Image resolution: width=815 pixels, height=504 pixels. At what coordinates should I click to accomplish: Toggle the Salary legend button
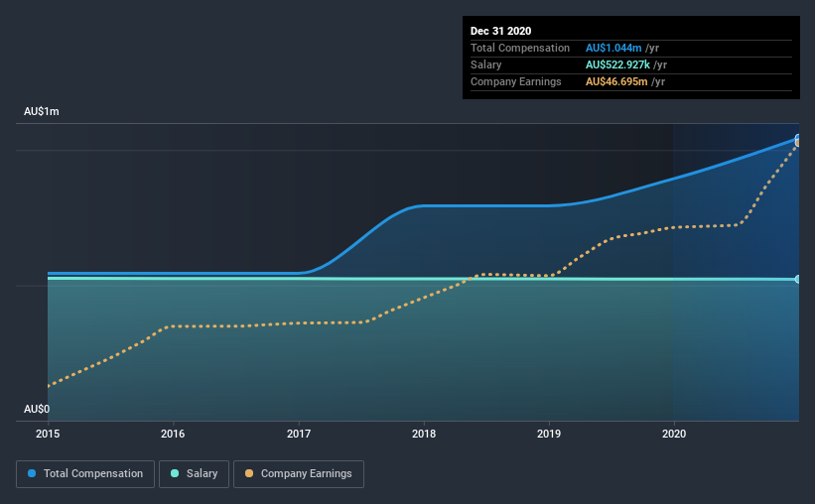194,474
